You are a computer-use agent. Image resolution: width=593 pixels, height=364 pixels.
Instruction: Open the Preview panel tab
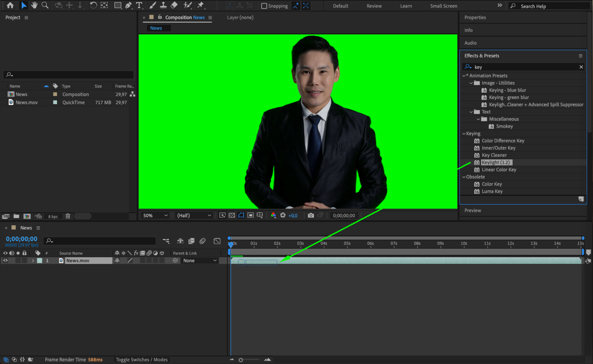(x=473, y=210)
